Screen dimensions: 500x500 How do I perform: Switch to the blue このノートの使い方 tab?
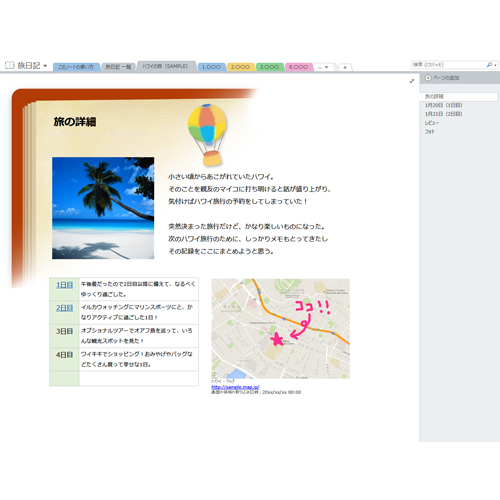click(76, 67)
